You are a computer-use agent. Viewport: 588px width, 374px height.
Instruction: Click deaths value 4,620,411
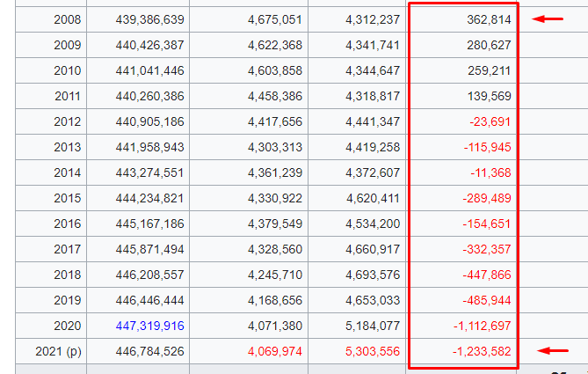[373, 198]
